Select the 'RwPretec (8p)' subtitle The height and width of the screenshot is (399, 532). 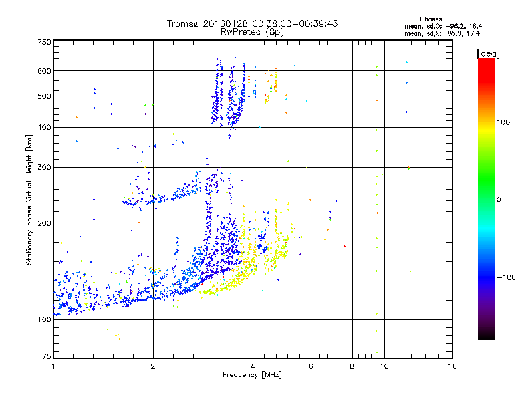[252, 32]
